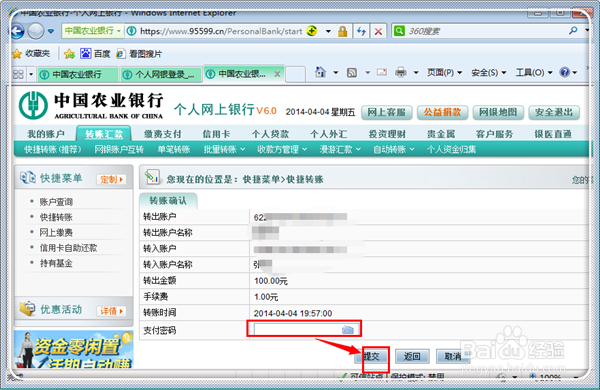Click the Quick Tabs grid icon

click(18, 74)
